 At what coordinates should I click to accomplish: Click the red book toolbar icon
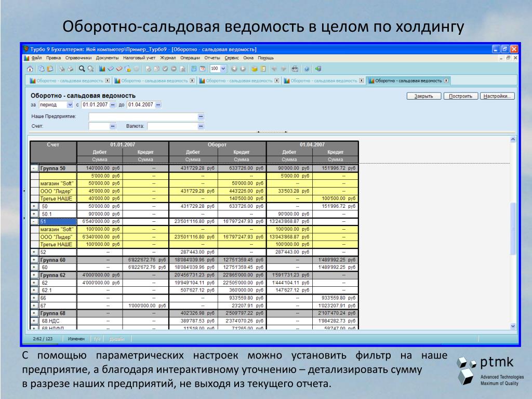coord(119,69)
